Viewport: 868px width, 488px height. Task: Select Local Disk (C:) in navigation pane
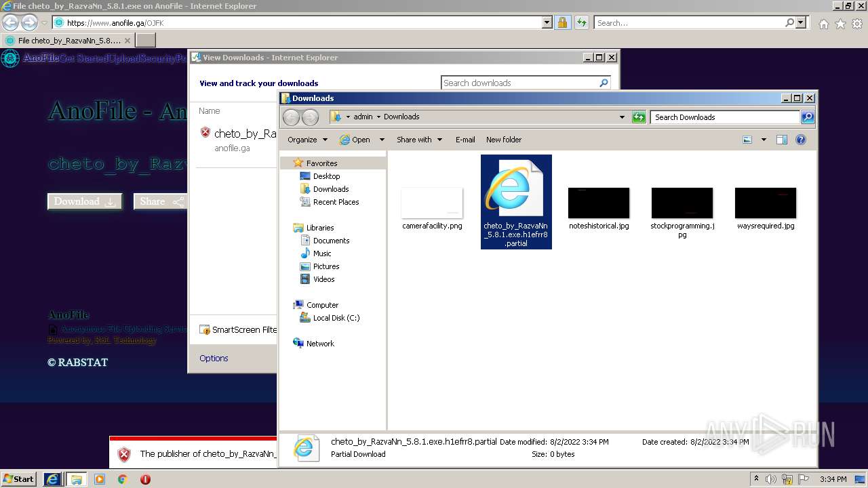[x=336, y=318]
